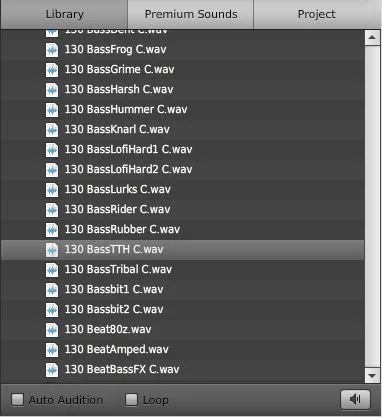
Task: Click the wav icon beside 130 BeatBassFX C.wav
Action: (52, 370)
